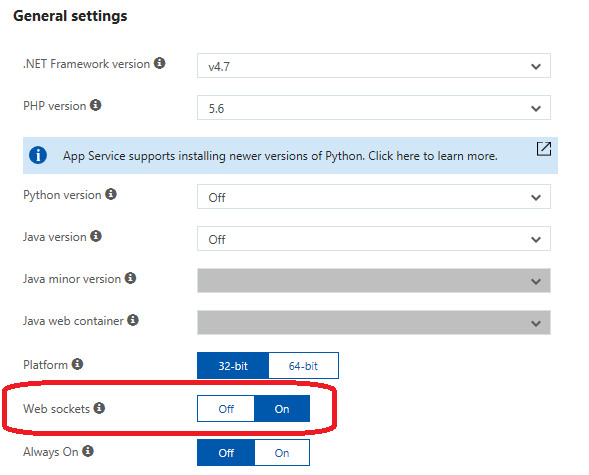Click the Web sockets info icon
The width and height of the screenshot is (589, 475).
99,408
